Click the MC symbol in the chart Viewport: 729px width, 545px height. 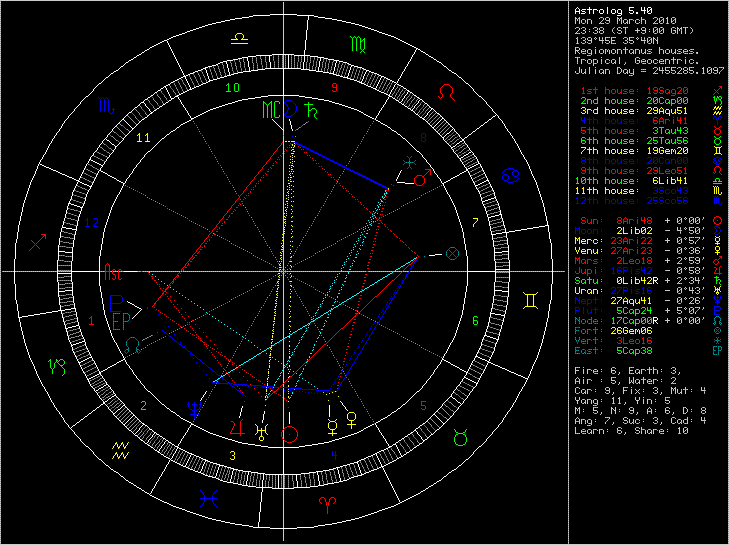coord(272,109)
